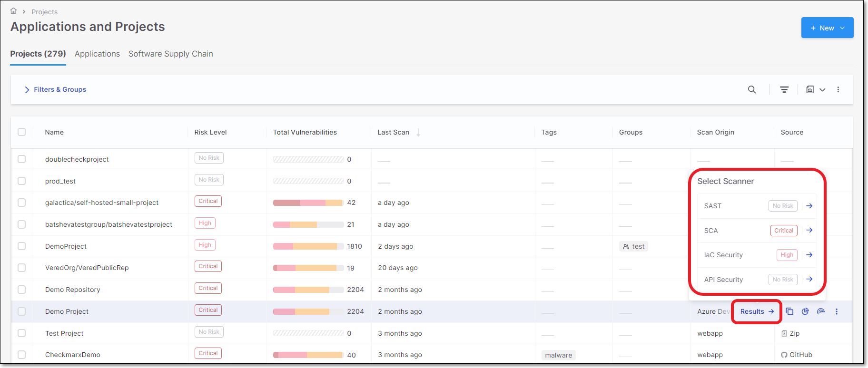
Task: Click the Critical badge for VeredOrg/VeredPublicRep
Action: tap(208, 266)
